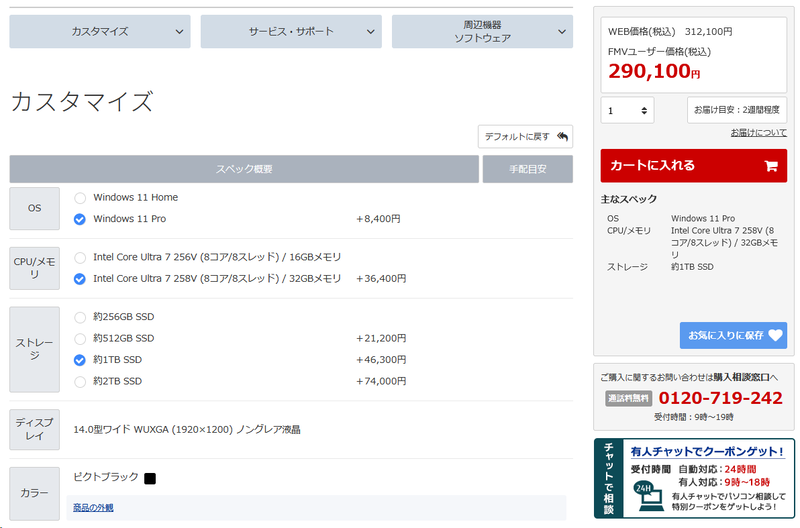Choose Core Ultra 7 258V with 32GB memory
Image resolution: width=800 pixels, height=528 pixels.
point(80,279)
